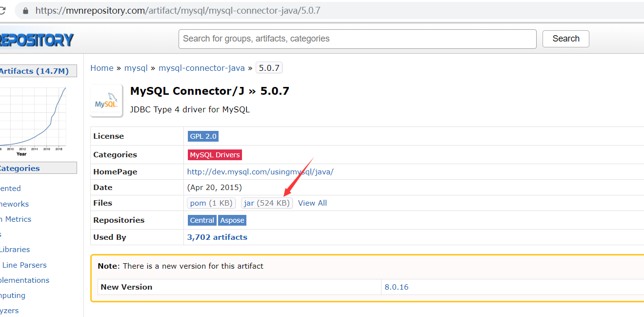Click View All files link

coord(312,203)
